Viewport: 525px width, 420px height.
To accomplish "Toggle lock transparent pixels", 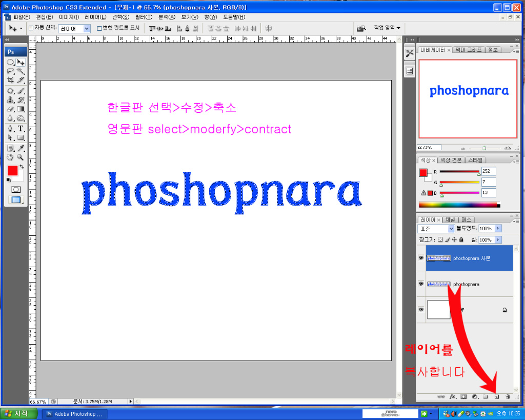I will pos(440,239).
